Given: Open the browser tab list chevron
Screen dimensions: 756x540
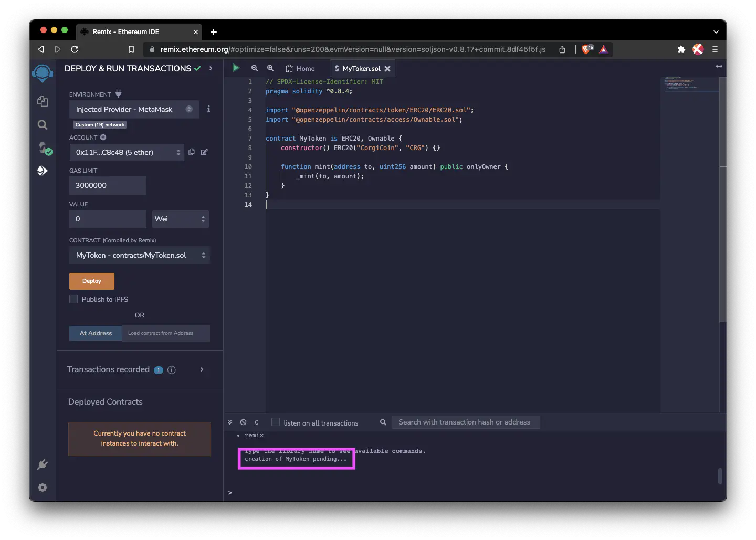Looking at the screenshot, I should pos(716,32).
